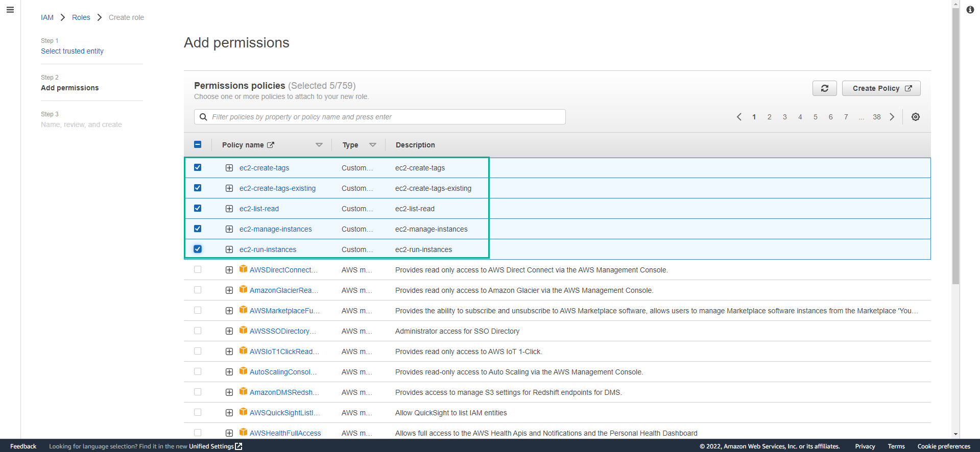This screenshot has height=452, width=980.
Task: Click orange policy icon for AWSIoT1ClickRead
Action: click(244, 350)
